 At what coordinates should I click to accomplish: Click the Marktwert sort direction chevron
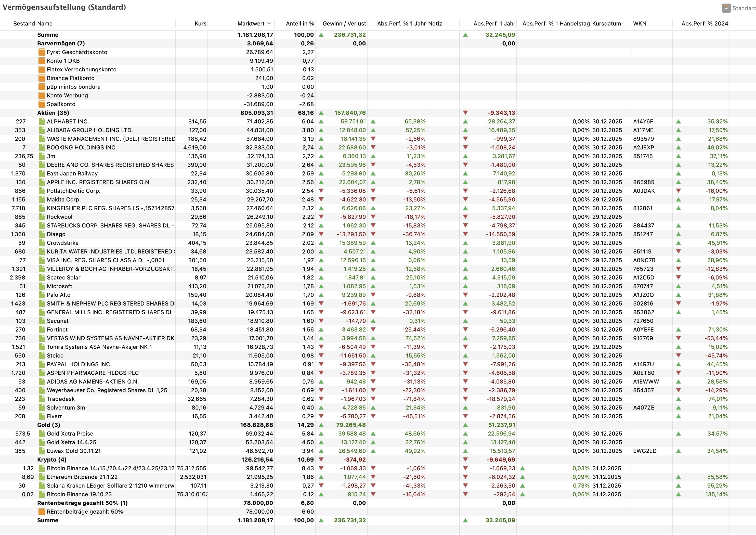[x=269, y=23]
